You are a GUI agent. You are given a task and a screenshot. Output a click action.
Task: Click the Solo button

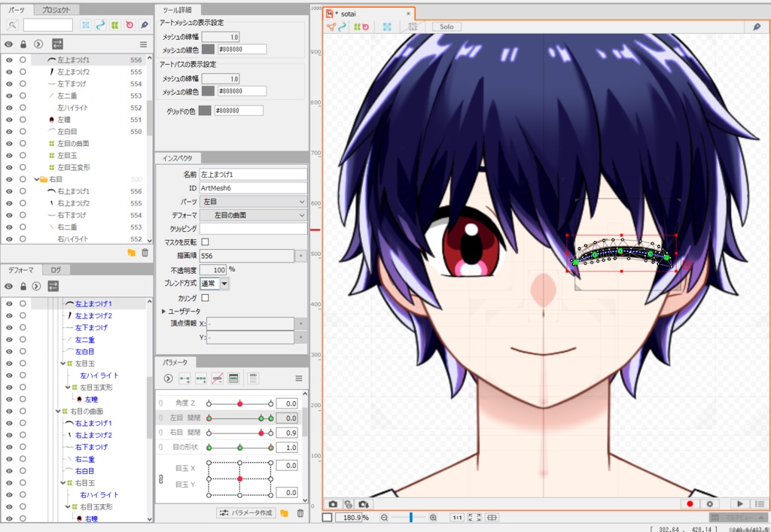pyautogui.click(x=446, y=26)
